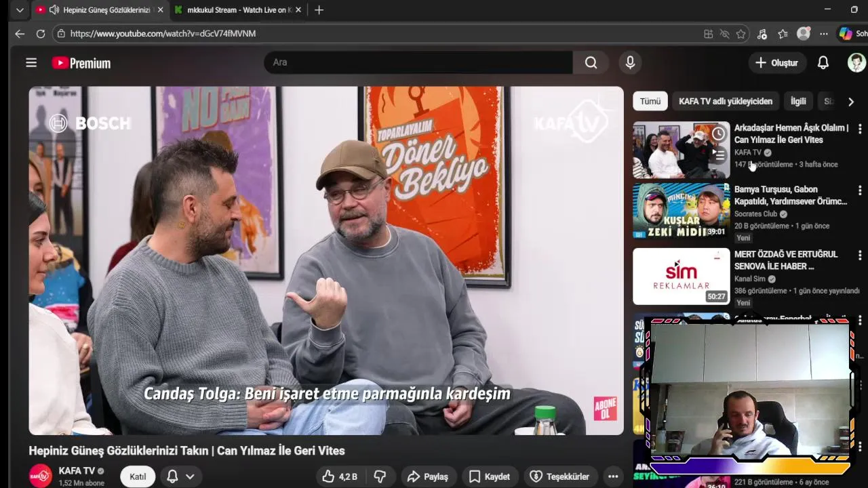
Task: Open more actions ellipsis below video
Action: pos(613,476)
